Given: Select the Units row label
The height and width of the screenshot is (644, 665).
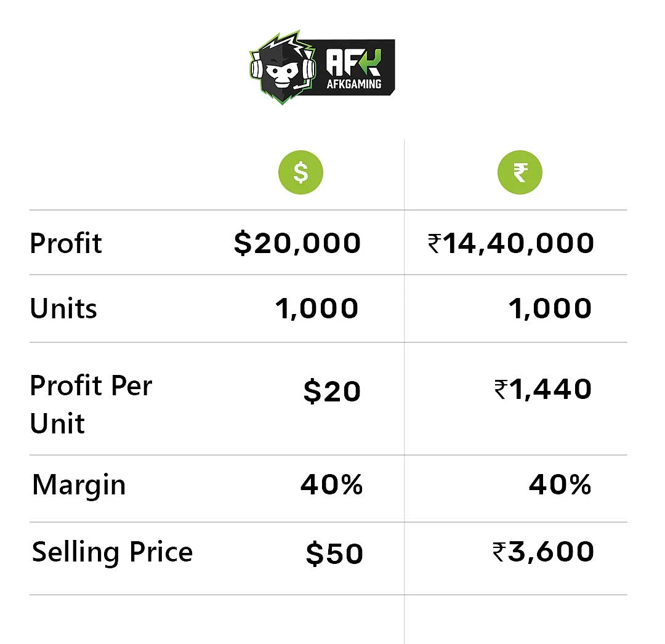Looking at the screenshot, I should point(63,308).
